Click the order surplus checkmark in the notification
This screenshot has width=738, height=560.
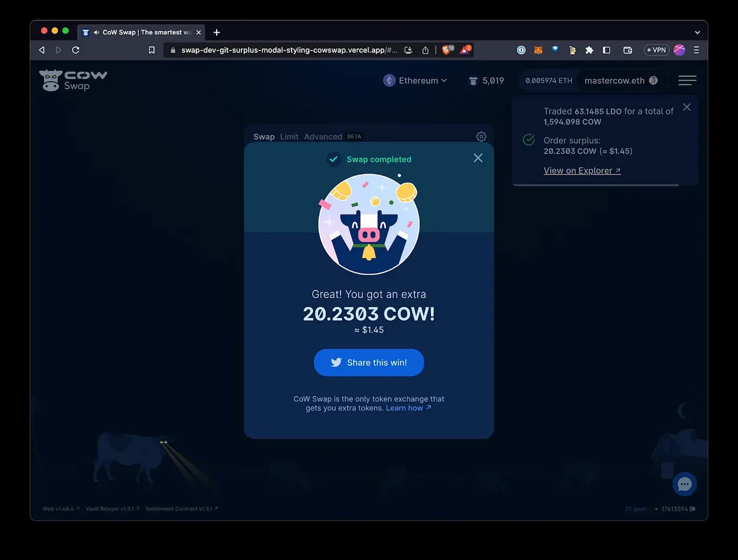coord(529,139)
